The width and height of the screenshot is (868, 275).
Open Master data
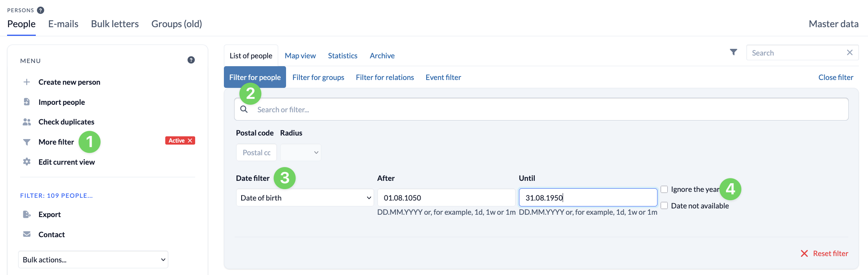coord(833,24)
